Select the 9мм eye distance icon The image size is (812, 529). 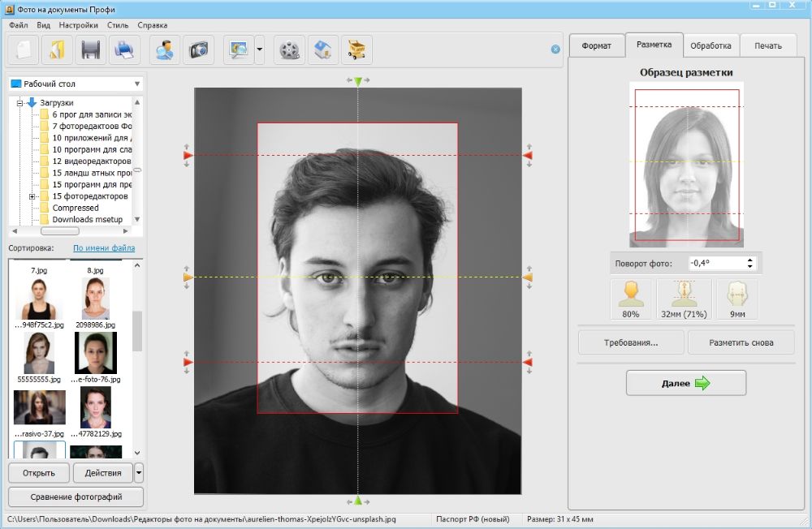pyautogui.click(x=736, y=299)
